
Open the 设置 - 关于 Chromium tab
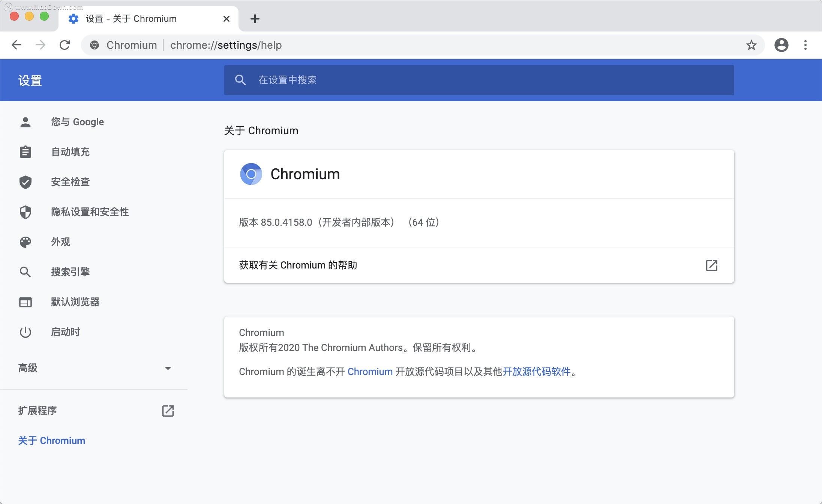pos(131,18)
